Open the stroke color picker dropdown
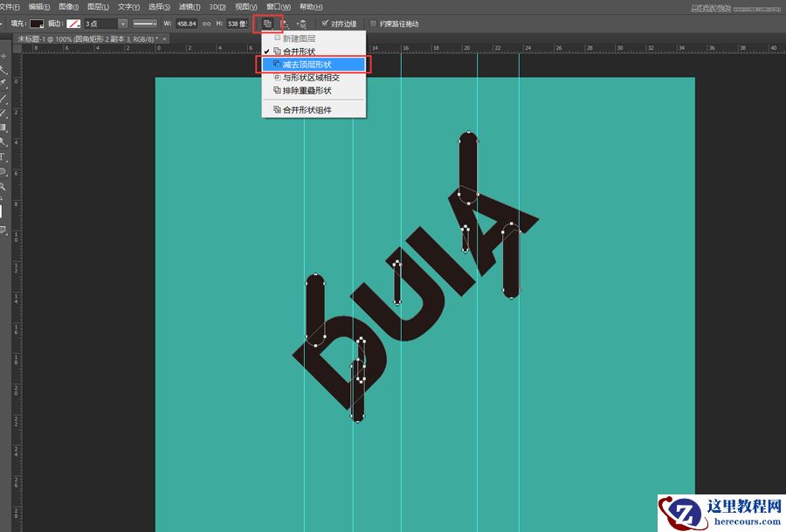The image size is (786, 532). [x=75, y=24]
